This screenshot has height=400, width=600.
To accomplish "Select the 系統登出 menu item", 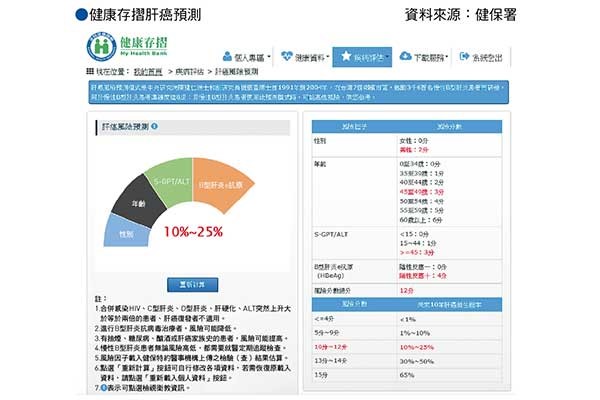I will [488, 58].
